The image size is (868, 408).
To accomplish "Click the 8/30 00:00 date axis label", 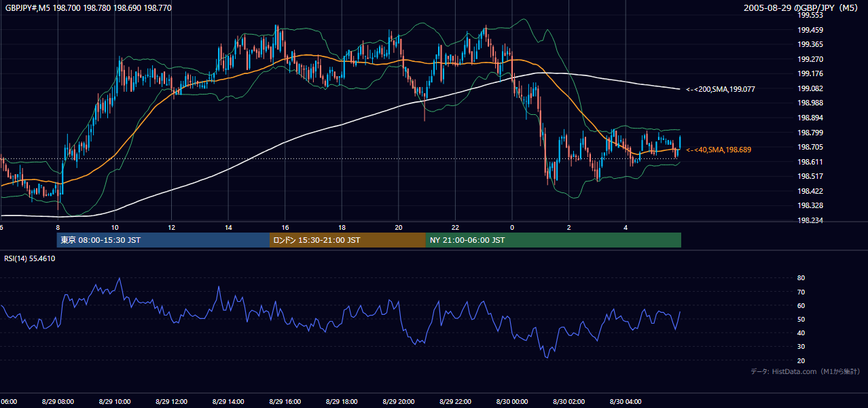I will click(512, 402).
